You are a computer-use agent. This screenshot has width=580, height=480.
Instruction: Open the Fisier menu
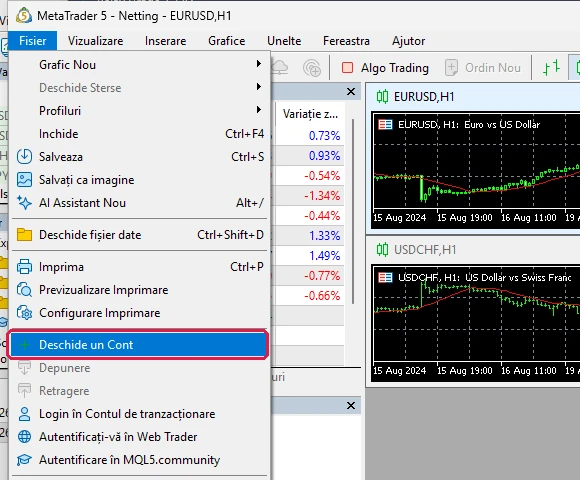33,41
